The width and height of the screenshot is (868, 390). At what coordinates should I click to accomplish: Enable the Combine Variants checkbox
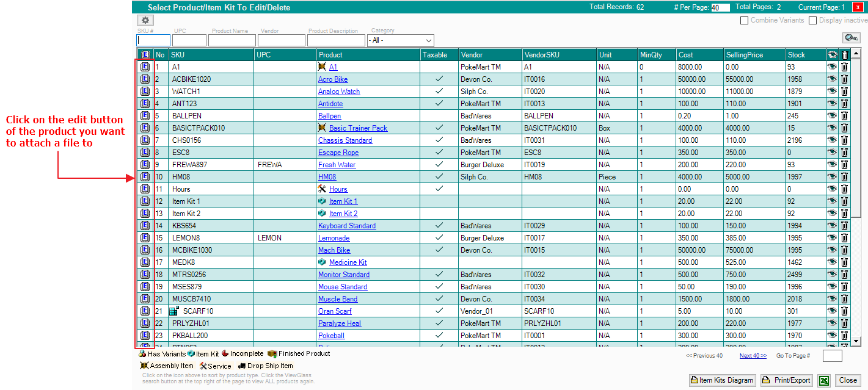click(x=744, y=21)
